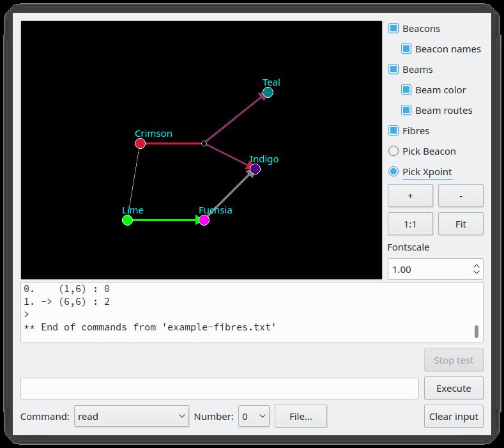This screenshot has width=504, height=448.
Task: Open the Command dropdown showing read
Action: pos(132,417)
